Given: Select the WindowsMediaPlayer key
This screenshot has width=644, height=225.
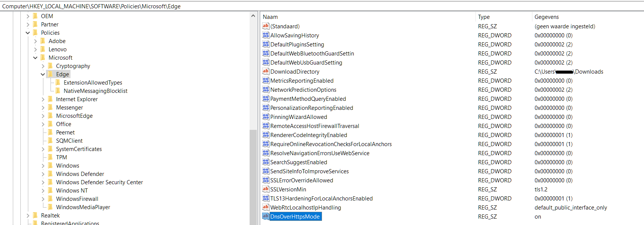Looking at the screenshot, I should [83, 207].
